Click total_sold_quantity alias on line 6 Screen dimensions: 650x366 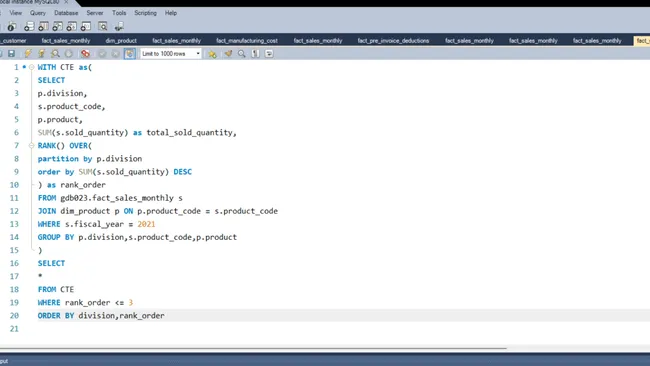190,133
